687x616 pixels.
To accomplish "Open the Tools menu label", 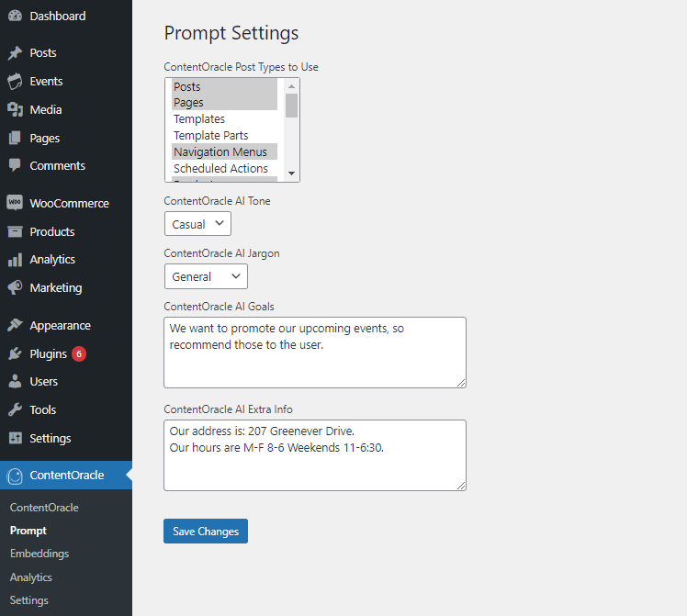I will pyautogui.click(x=42, y=410).
